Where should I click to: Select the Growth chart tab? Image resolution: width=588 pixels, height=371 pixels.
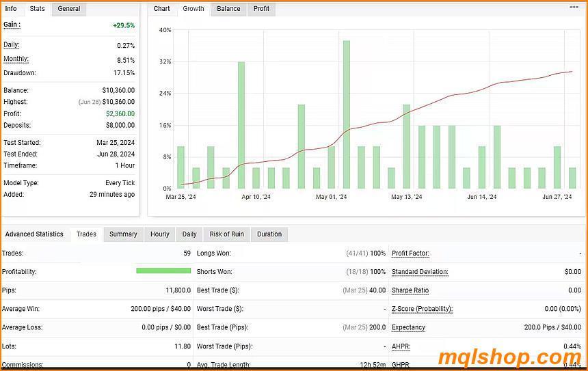click(193, 9)
